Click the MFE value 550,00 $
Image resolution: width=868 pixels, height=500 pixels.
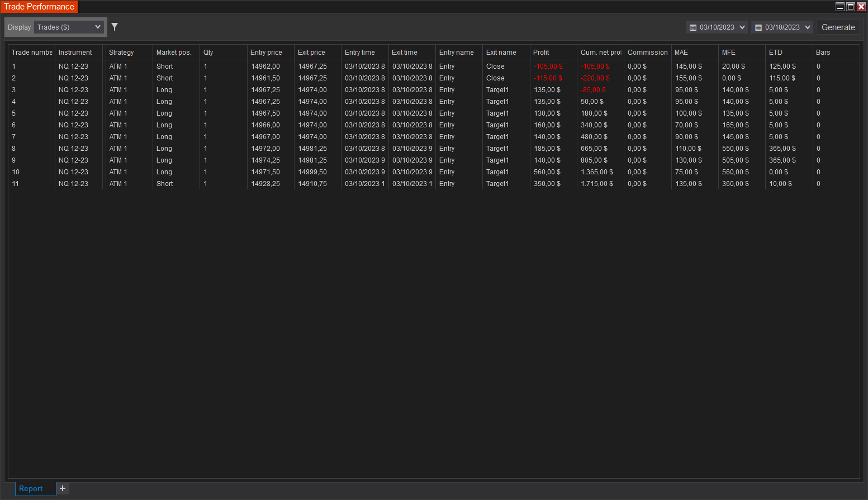pos(736,149)
